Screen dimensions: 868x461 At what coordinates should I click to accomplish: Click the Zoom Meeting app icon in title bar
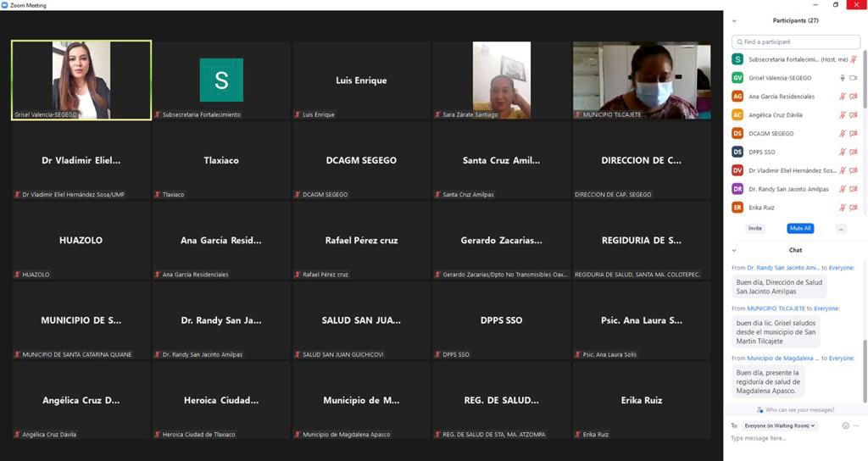pos(5,5)
